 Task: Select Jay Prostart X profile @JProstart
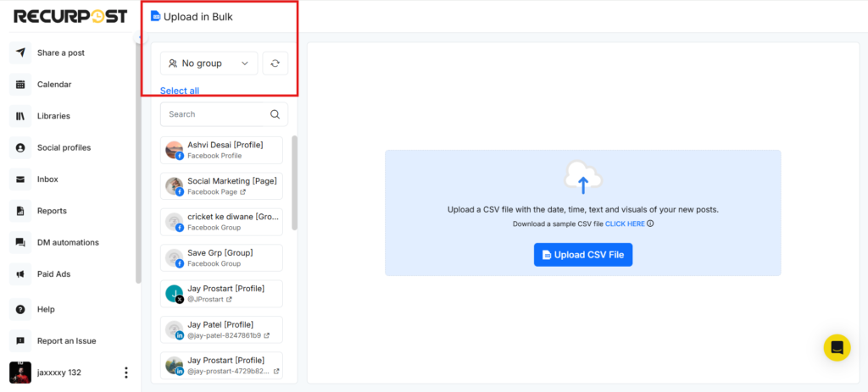tap(221, 294)
